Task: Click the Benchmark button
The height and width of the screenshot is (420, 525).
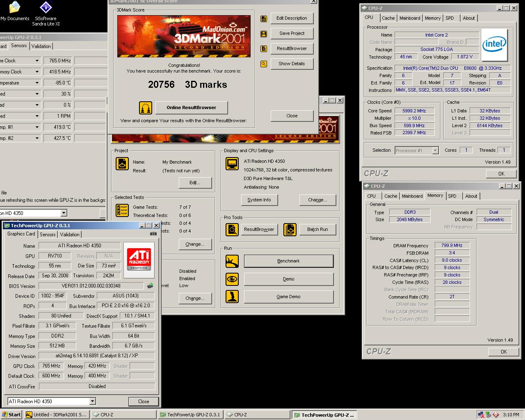Action: click(x=289, y=261)
